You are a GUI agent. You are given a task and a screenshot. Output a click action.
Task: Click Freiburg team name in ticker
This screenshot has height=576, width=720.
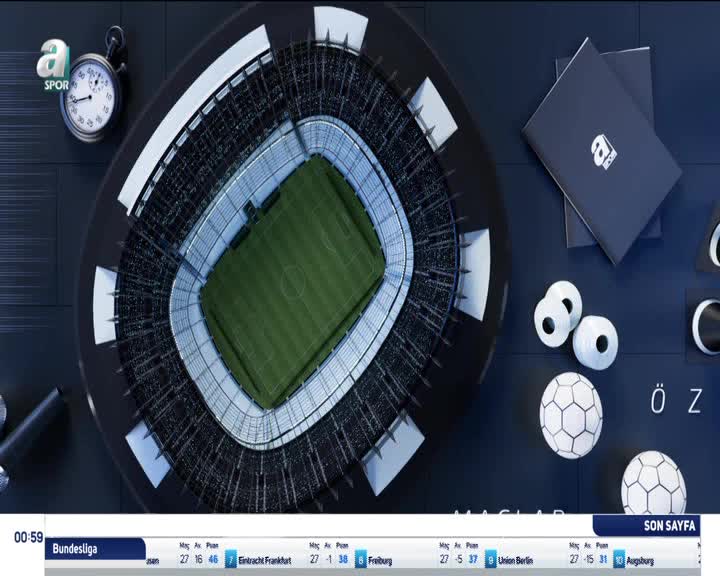381,561
